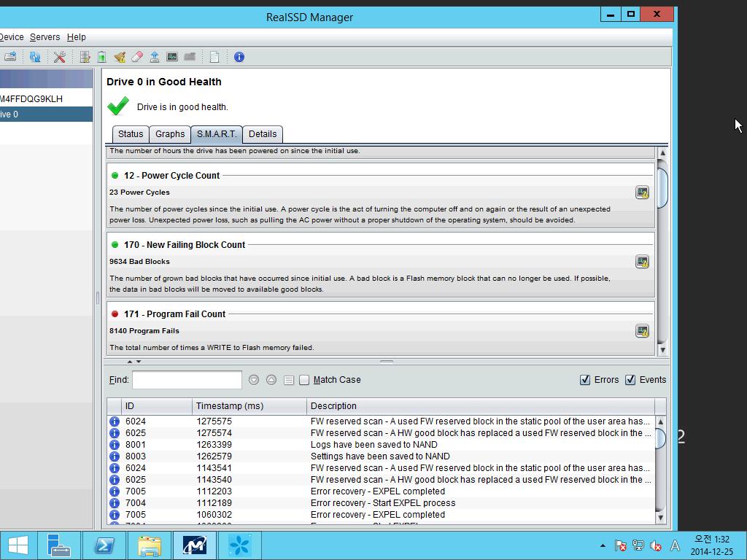Click graph icon for Power Cycle Count
Screen dimensions: 747x560
click(642, 192)
